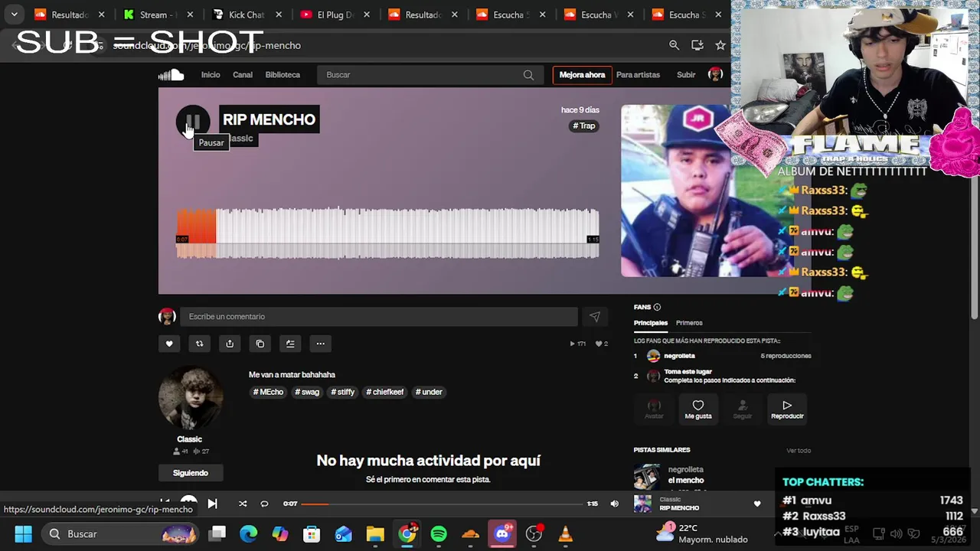Click the Mejora ahora button
980x551 pixels.
[x=582, y=75]
